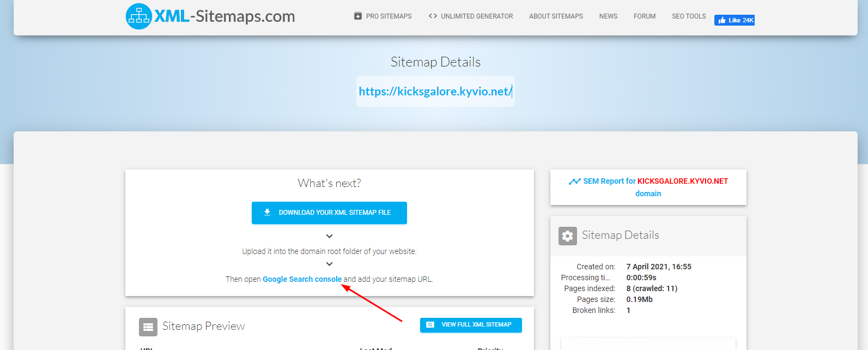
Task: Click the Sitemap Preview list icon
Action: [x=148, y=327]
